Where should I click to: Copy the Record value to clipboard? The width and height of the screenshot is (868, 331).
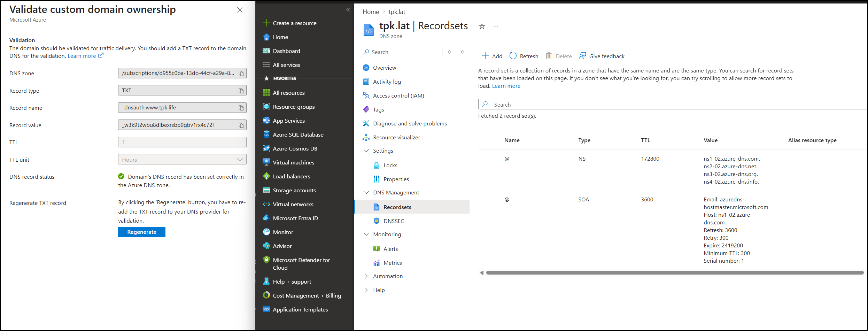pos(241,125)
